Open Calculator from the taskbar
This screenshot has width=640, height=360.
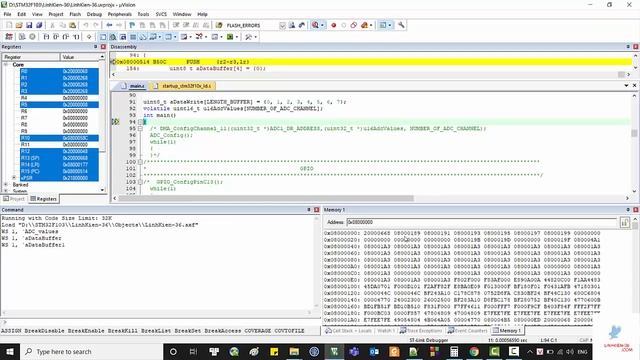click(x=454, y=351)
